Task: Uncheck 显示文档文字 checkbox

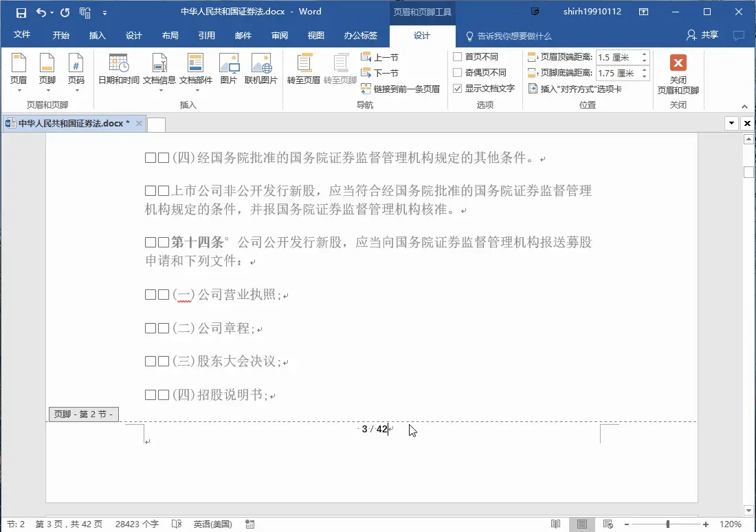Action: (x=457, y=89)
